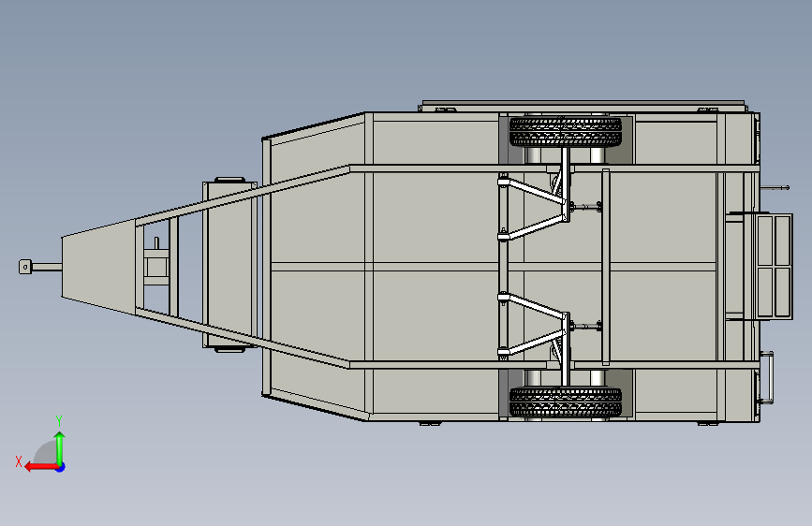Select the lower trailer tire

coord(565,402)
